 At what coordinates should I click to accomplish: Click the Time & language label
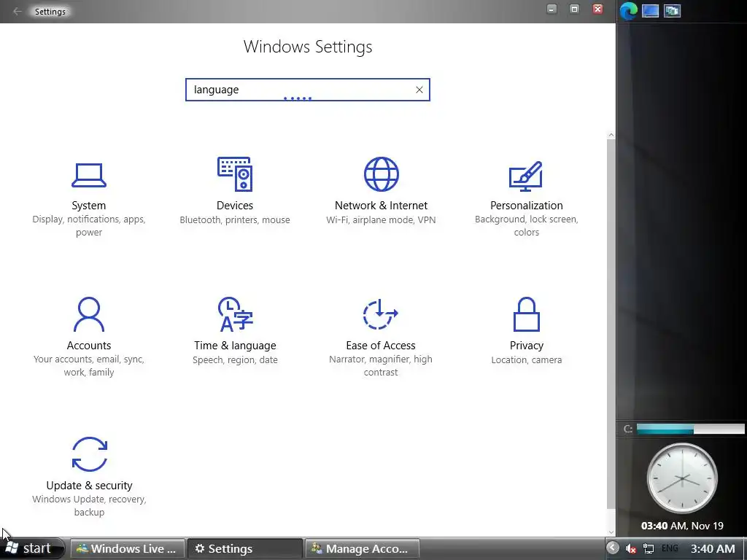[235, 345]
